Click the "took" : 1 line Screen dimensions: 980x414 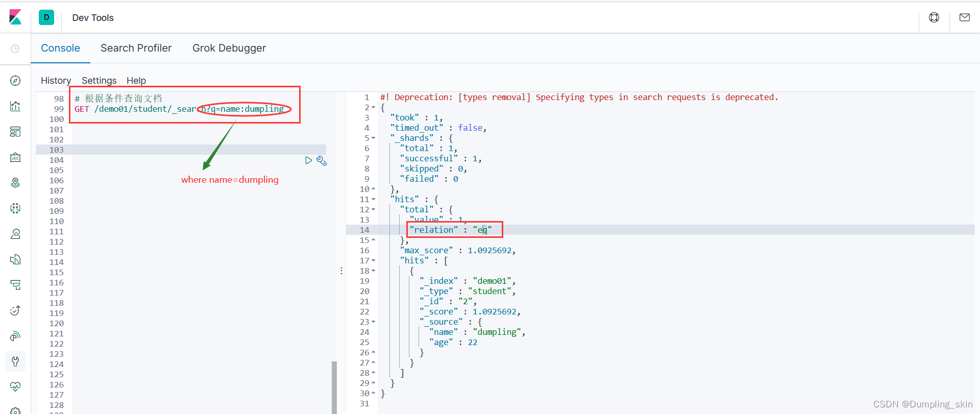click(x=416, y=117)
